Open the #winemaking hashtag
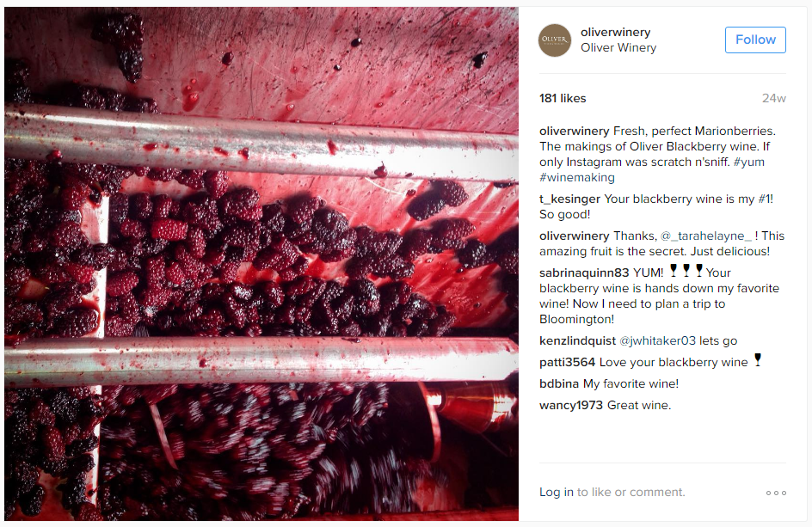Image resolution: width=812 pixels, height=527 pixels. click(577, 178)
